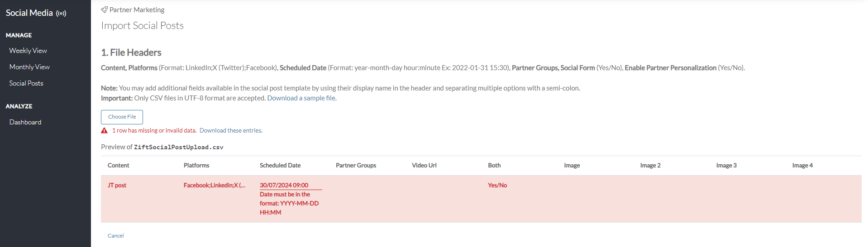Click the red warning triangle icon
Screen dimensions: 868x247
(x=104, y=130)
